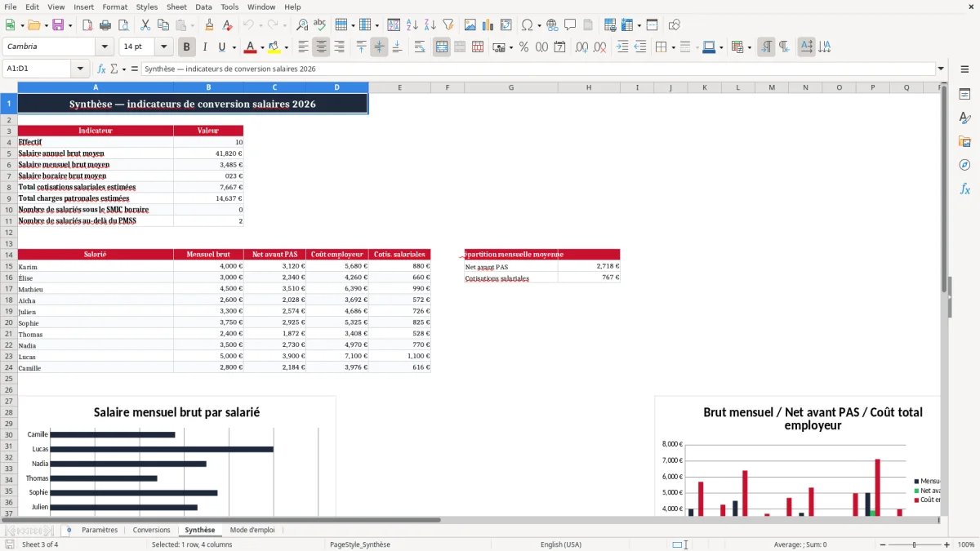This screenshot has height=551, width=980.
Task: Expand the Name Box dropdown
Action: (80, 69)
